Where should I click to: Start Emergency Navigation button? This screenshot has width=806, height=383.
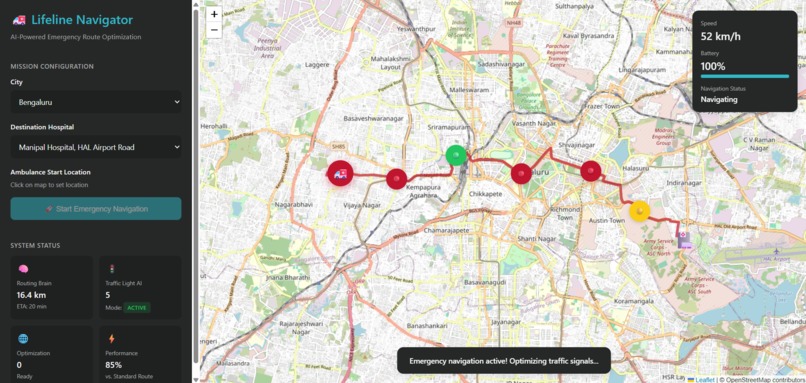click(x=96, y=209)
